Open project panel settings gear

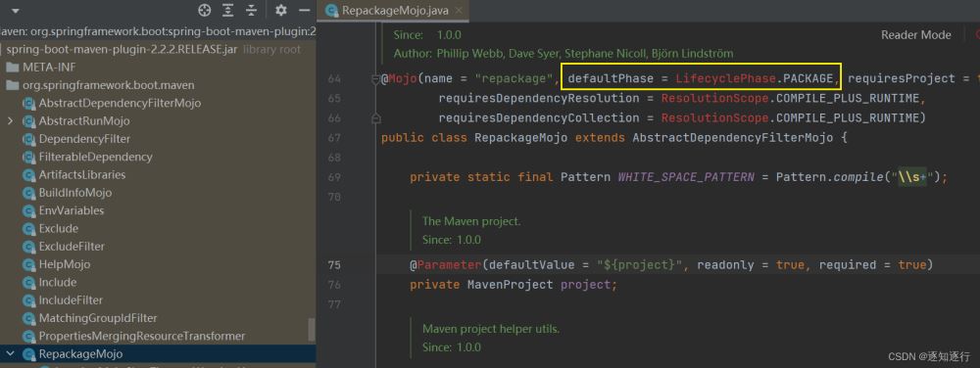pos(281,10)
